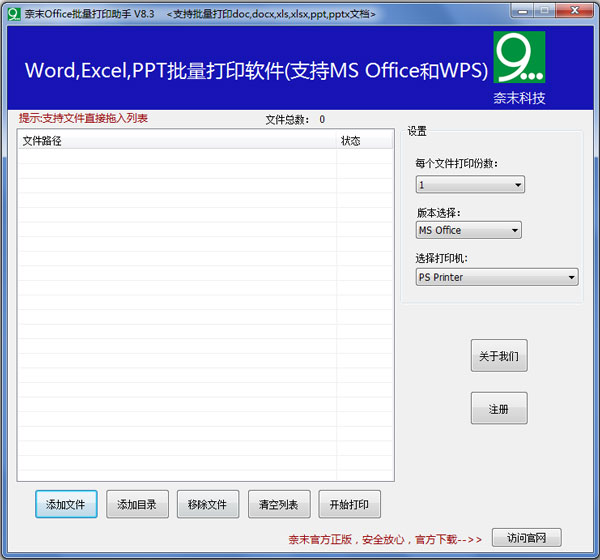Click the 版本选择 label
The image size is (600, 560).
pyautogui.click(x=439, y=212)
